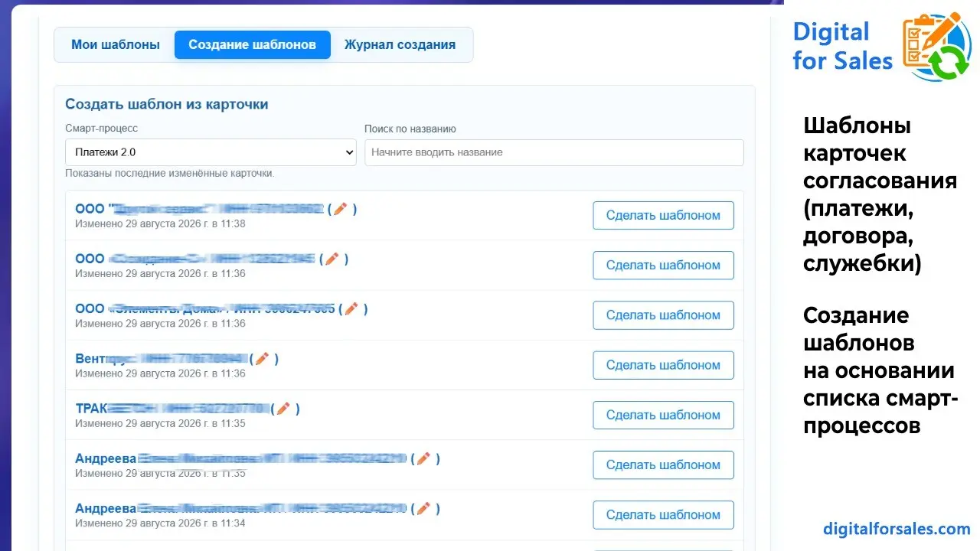Viewport: 980px width, 551px height.
Task: Click the pencil edit icon in the Вент… row
Action: tap(262, 358)
